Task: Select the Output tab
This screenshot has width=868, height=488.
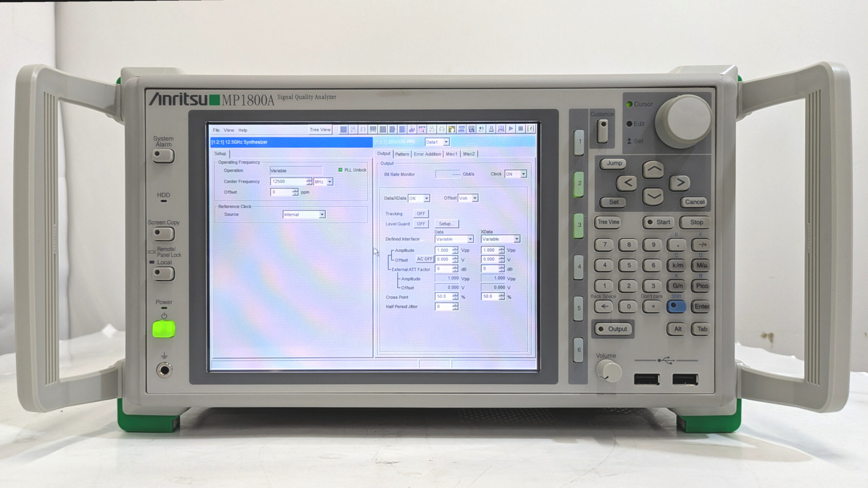Action: click(383, 154)
